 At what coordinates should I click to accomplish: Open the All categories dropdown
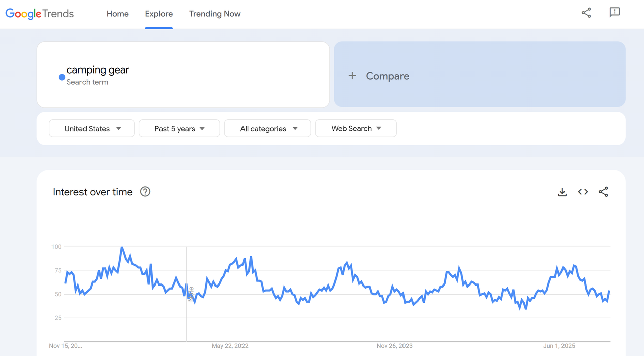coord(267,128)
